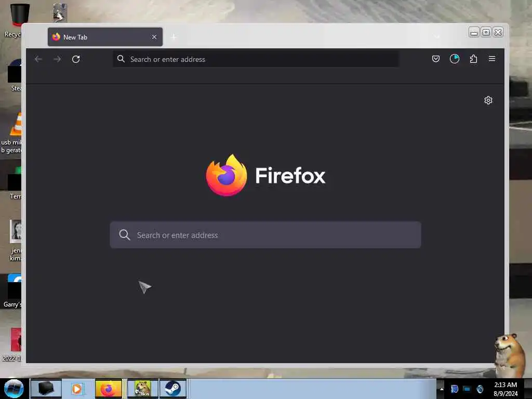Select the VLC cone usb mik desktop file
532x399 pixels.
tap(12, 133)
